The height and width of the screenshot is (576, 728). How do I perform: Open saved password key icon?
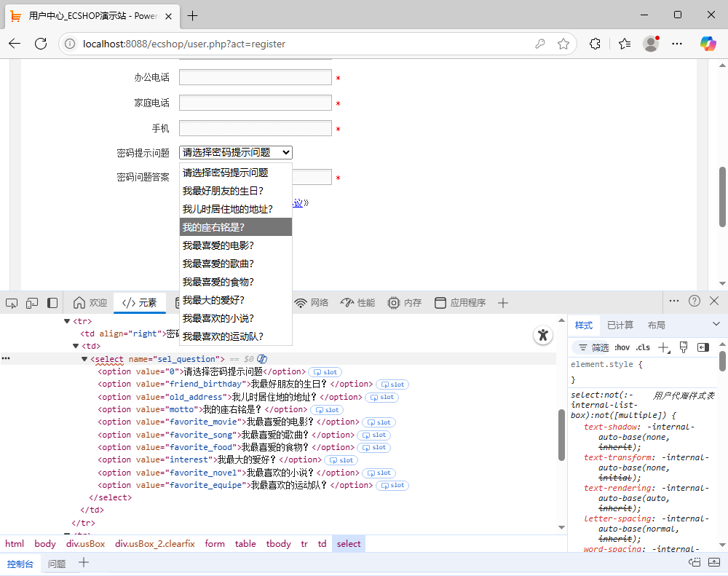click(x=540, y=44)
